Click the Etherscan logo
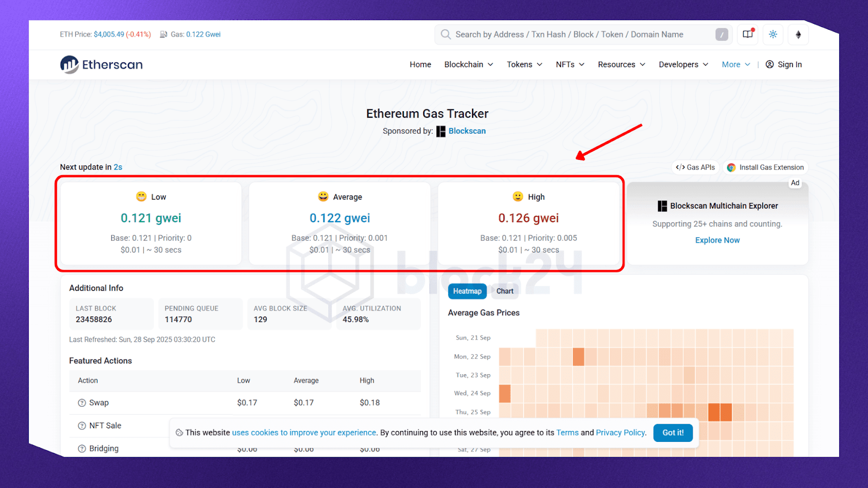 tap(101, 65)
